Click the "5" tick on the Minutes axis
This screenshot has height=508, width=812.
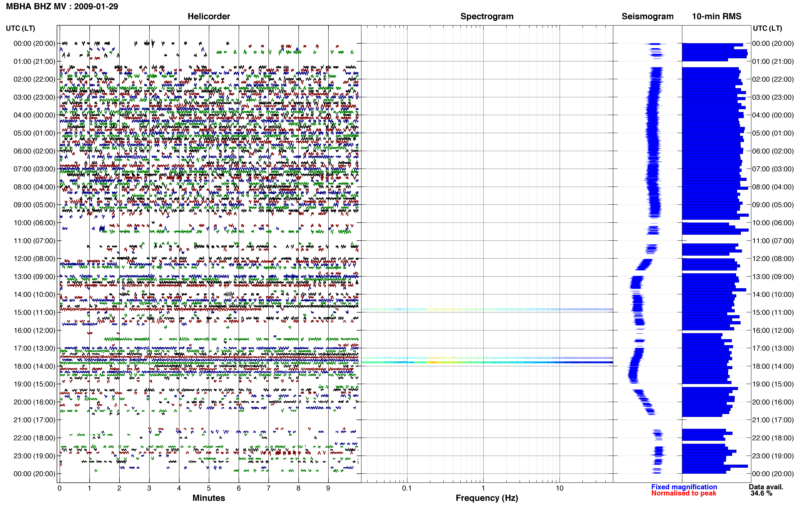click(209, 488)
